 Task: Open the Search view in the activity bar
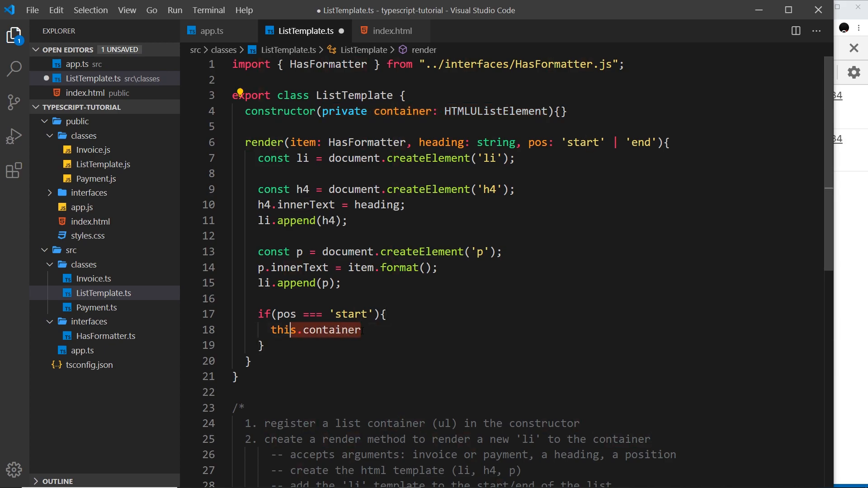[x=14, y=69]
